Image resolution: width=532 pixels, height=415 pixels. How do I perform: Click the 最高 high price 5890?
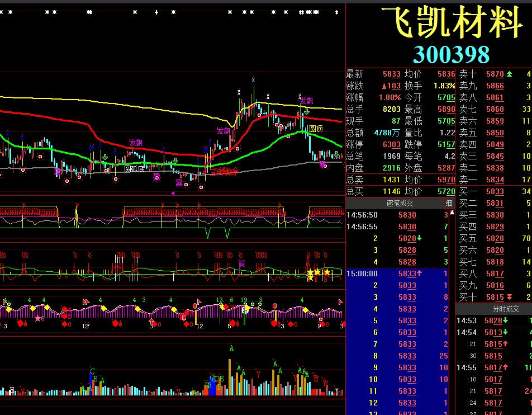(446, 110)
